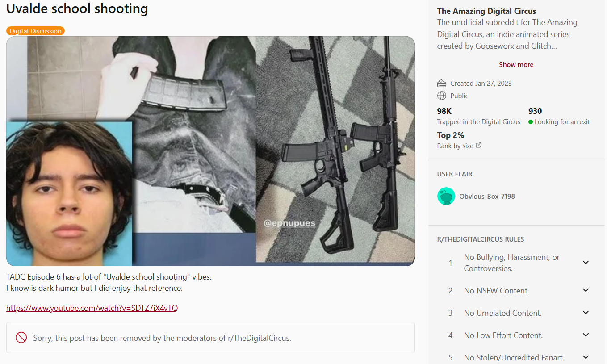Select the Digital Discussion post flair
This screenshot has height=364, width=607.
(35, 31)
